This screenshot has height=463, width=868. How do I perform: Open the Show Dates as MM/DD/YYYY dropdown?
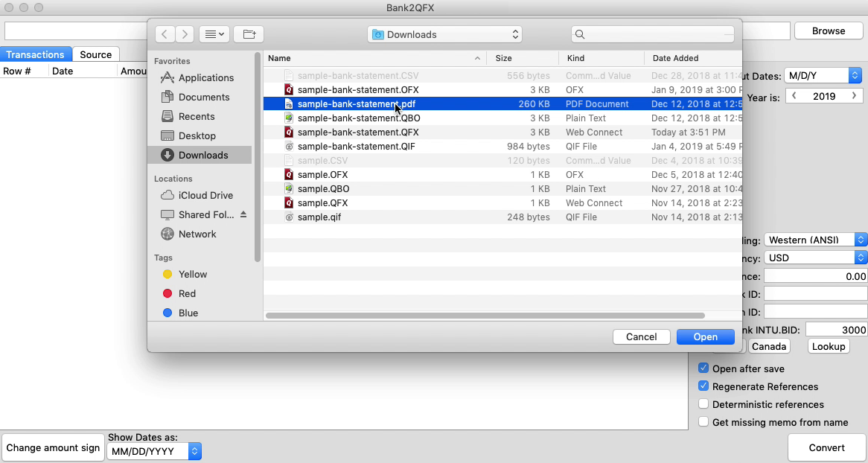click(x=154, y=451)
